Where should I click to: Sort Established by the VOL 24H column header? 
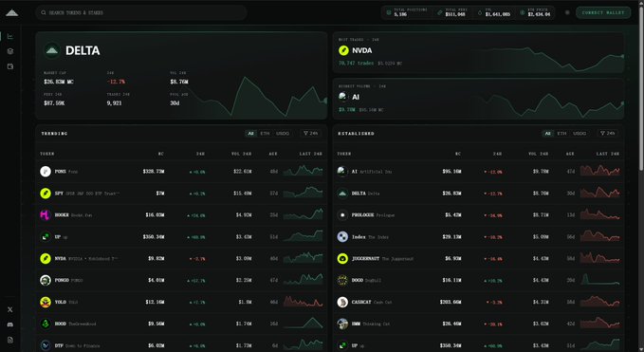point(538,154)
